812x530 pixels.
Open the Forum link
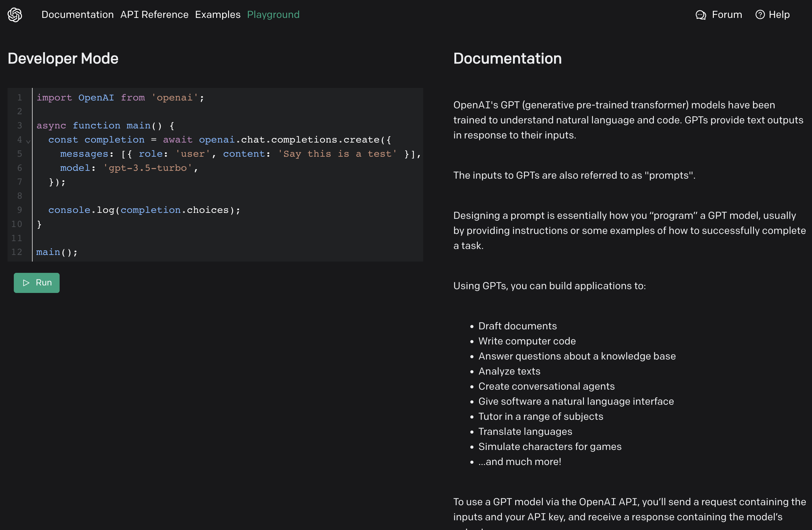point(727,15)
